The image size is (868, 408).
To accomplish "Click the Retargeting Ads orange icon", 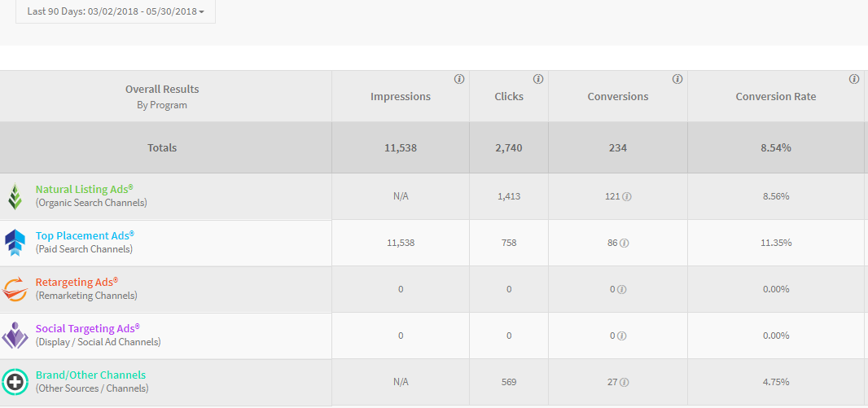I will pos(15,289).
